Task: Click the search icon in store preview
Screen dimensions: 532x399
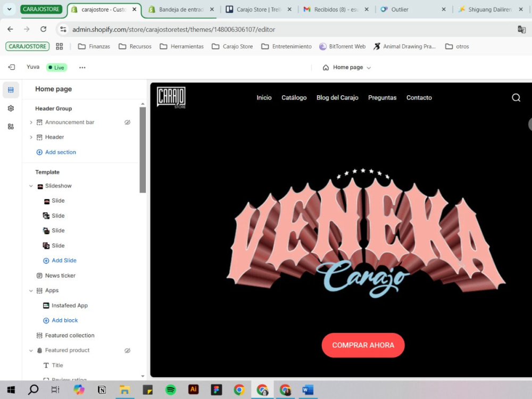Action: pos(516,98)
